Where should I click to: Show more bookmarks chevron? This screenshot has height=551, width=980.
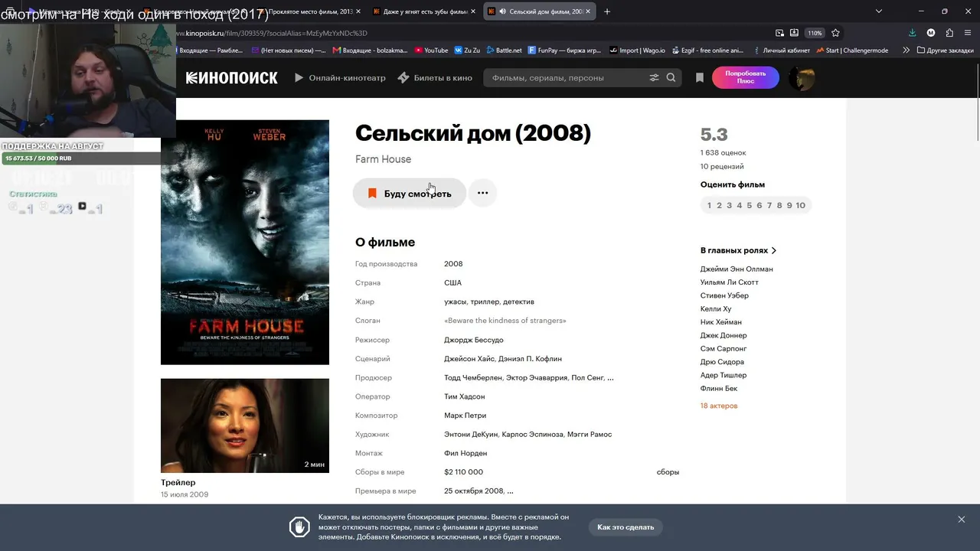click(906, 51)
